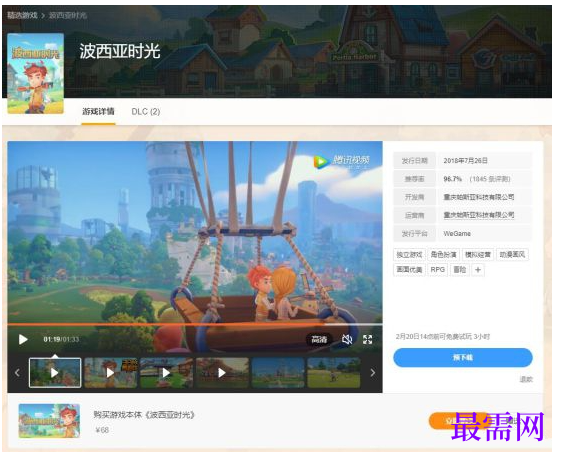
Task: Select the second video thumbnail
Action: click(111, 373)
